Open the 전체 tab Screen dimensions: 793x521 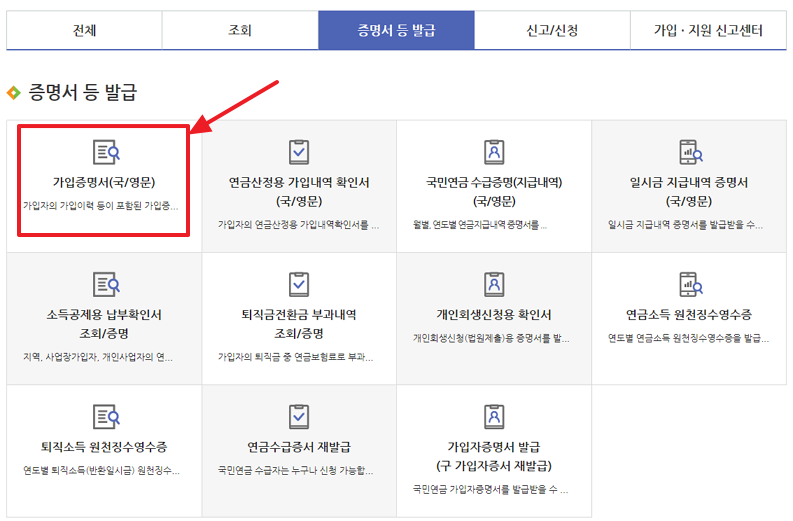click(x=84, y=30)
